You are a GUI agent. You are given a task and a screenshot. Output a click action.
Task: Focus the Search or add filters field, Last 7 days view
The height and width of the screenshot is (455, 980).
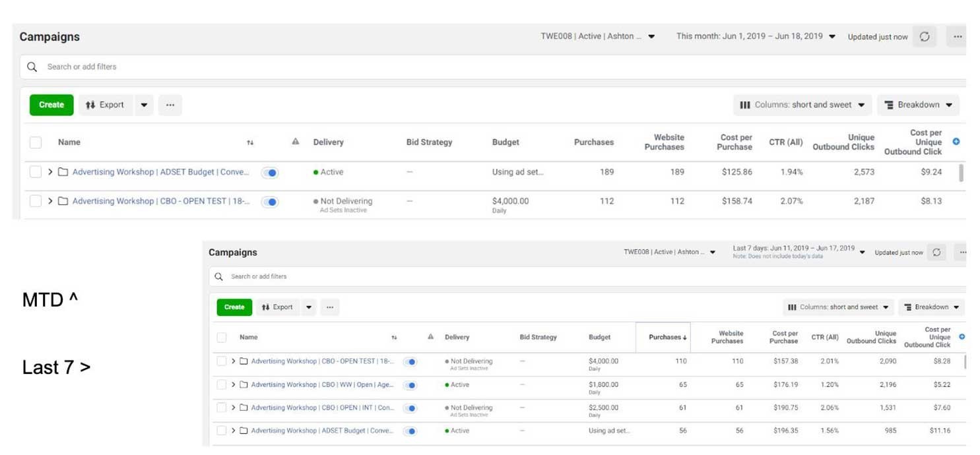coord(588,276)
